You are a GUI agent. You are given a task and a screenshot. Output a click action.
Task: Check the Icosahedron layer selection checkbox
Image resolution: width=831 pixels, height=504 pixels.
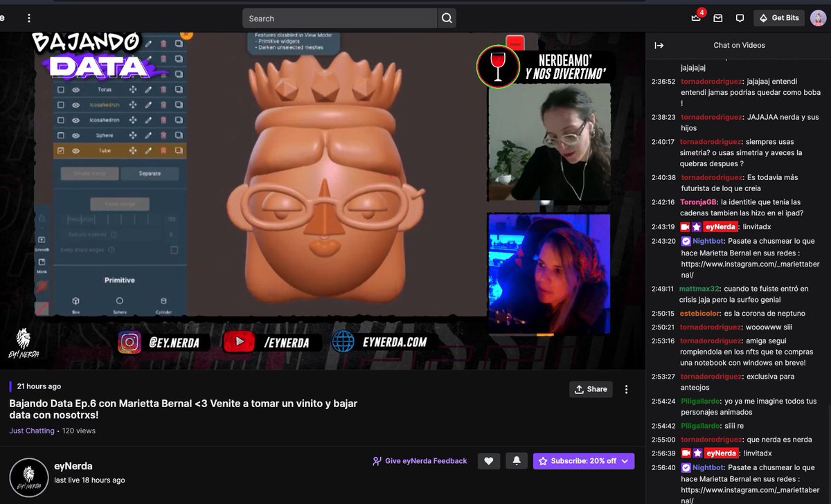(x=61, y=105)
